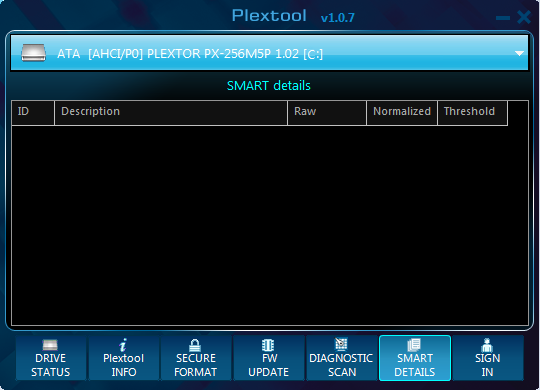Open the Sign In tab

coord(488,358)
